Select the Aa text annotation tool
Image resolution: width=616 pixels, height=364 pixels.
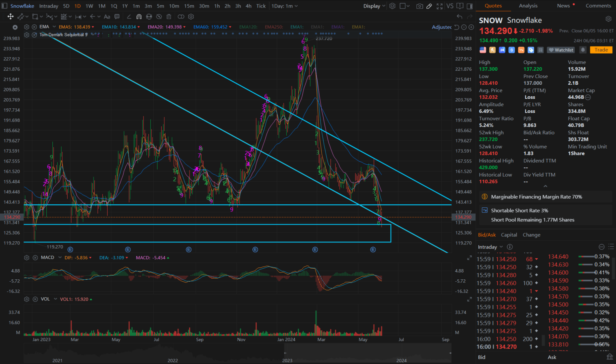107,16
